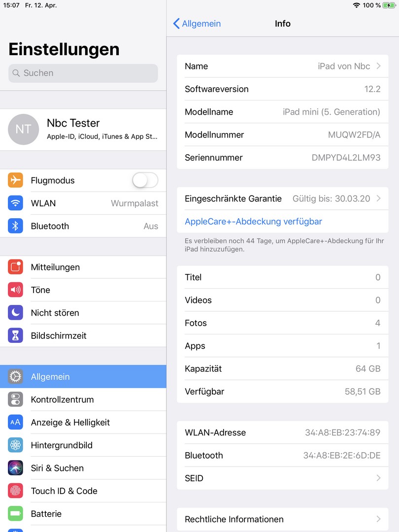Screen dimensions: 399x532
Task: Expand the Name row chevron
Action: [379, 66]
